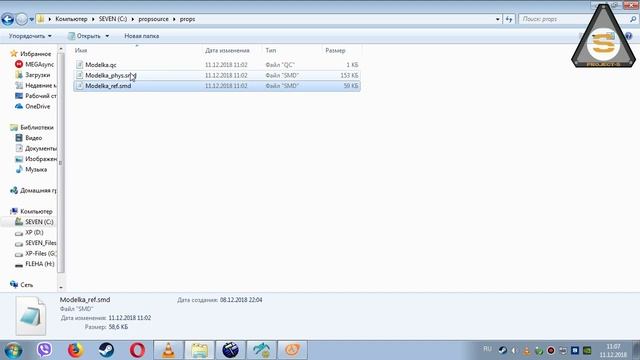The width and height of the screenshot is (640, 360).
Task: Expand the arrow after propsource breadcrumb
Action: [174, 19]
